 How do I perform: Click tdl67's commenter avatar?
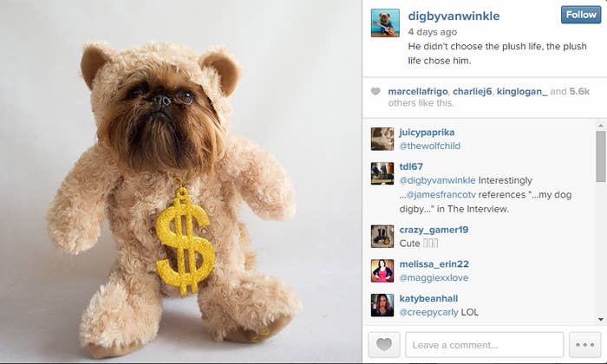(382, 173)
